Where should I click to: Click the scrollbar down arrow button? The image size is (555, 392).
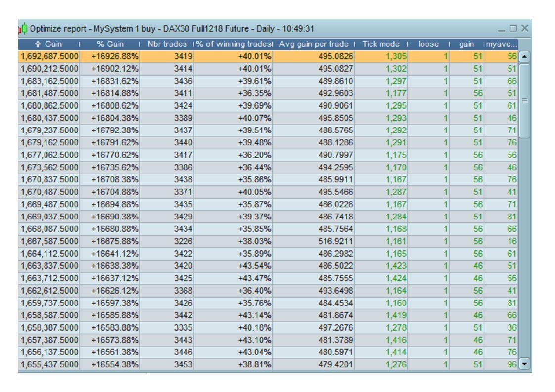[524, 364]
